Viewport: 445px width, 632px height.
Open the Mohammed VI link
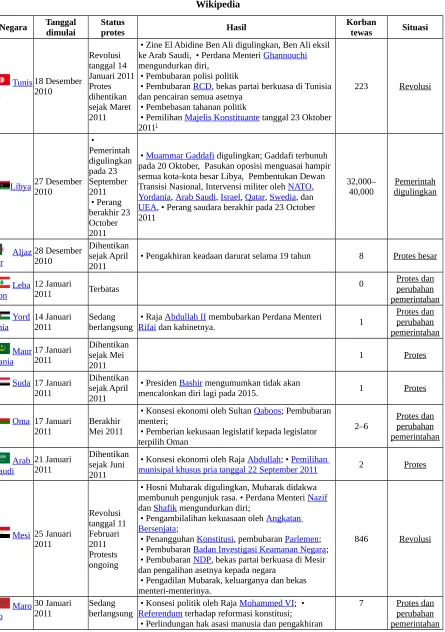click(x=266, y=603)
